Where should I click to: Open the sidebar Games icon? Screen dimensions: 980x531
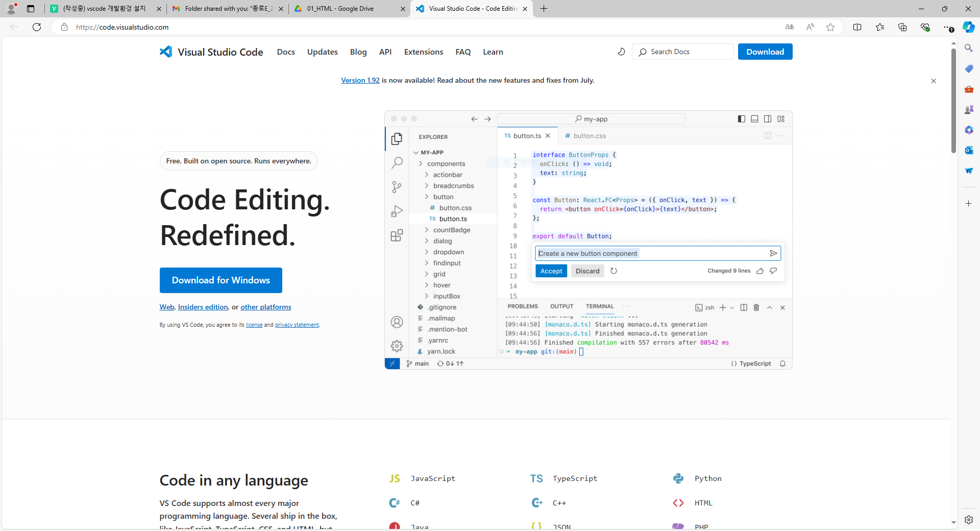969,109
